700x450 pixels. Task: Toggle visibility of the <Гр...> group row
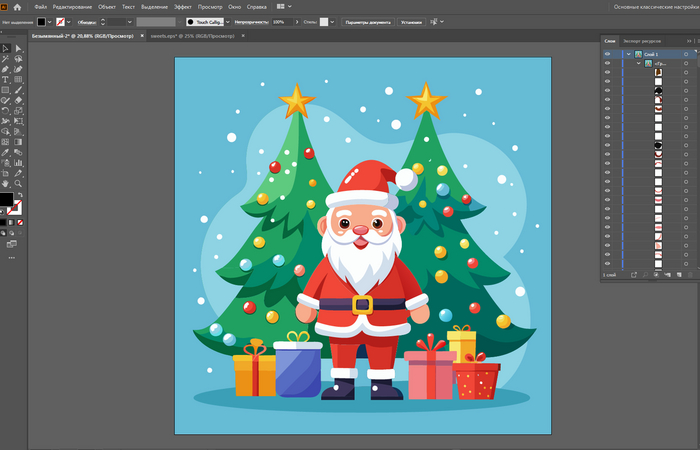click(607, 63)
